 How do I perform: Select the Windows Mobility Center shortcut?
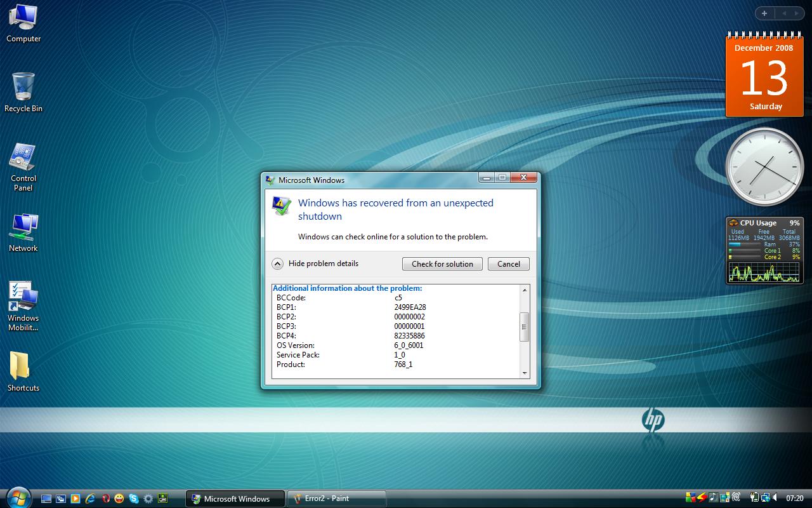click(23, 307)
